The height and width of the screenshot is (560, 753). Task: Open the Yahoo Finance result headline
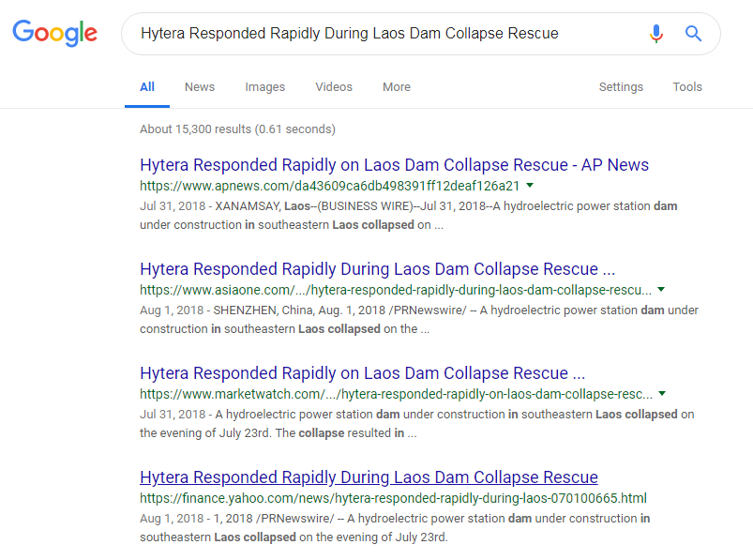[x=369, y=477]
